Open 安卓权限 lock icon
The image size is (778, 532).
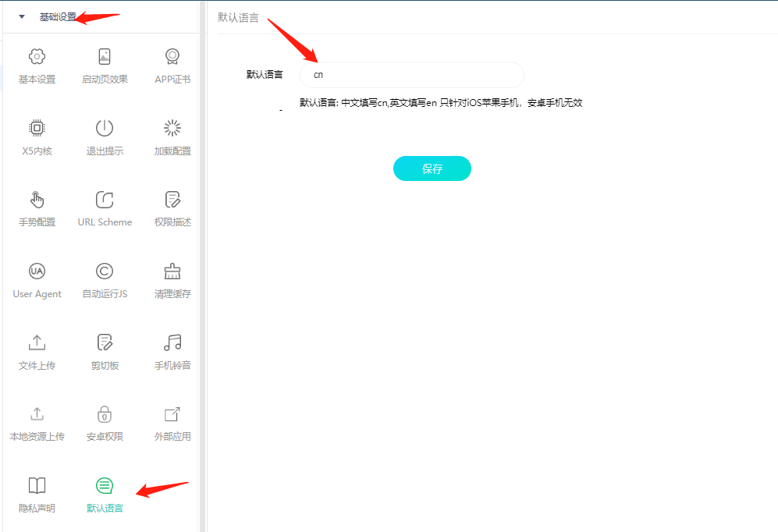105,413
